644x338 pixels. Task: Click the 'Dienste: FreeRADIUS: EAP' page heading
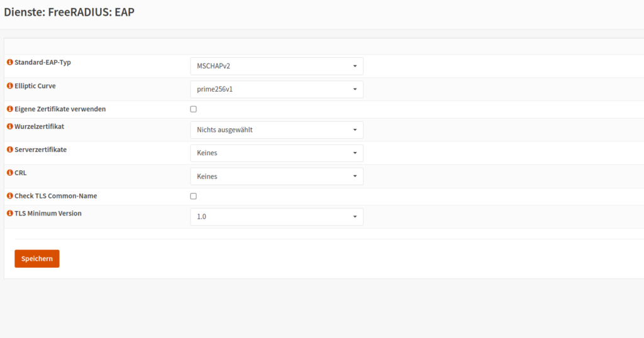click(69, 12)
